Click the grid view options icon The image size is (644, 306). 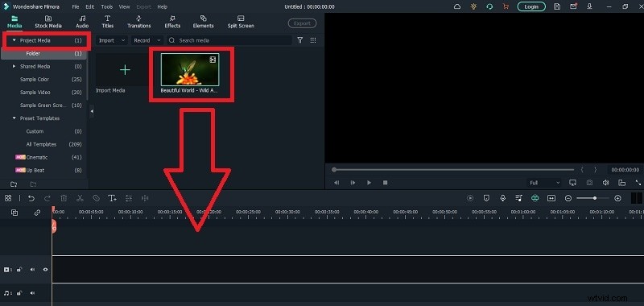313,40
